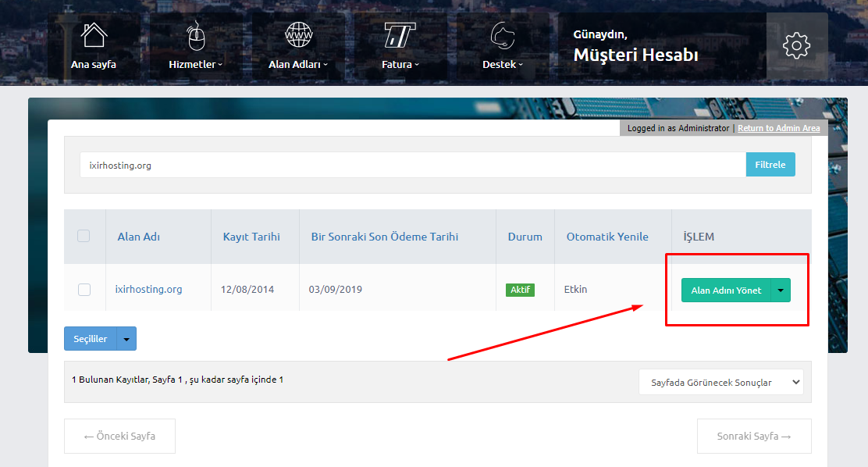Open the Destek menu
The image size is (868, 467).
pos(502,65)
